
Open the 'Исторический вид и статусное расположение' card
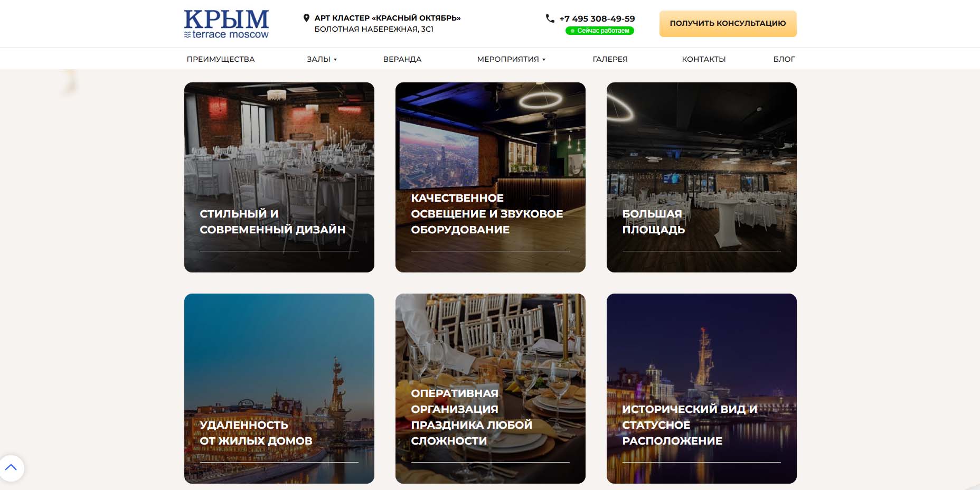pos(701,389)
